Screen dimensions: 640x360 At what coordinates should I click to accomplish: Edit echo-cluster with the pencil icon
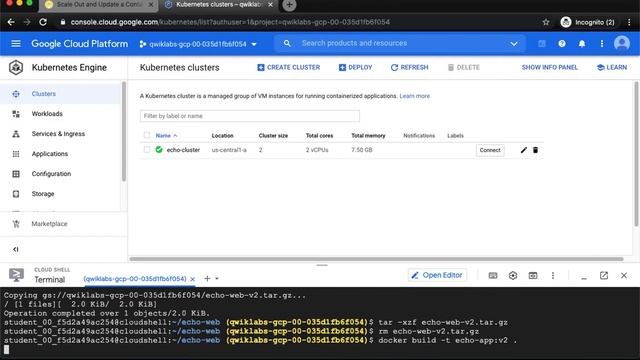click(524, 150)
